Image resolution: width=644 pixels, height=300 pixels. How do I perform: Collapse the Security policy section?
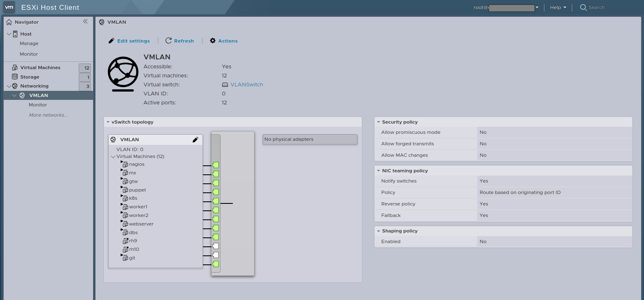point(378,122)
